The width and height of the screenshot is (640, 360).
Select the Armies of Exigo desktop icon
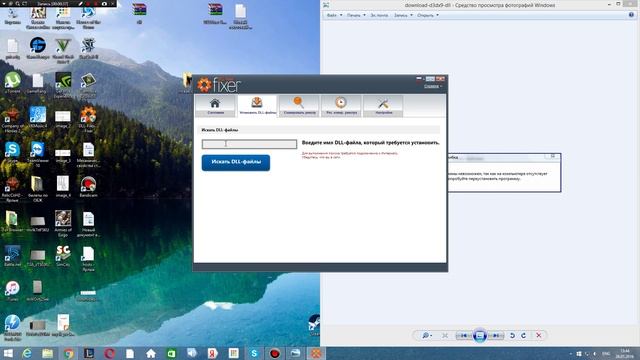63,224
